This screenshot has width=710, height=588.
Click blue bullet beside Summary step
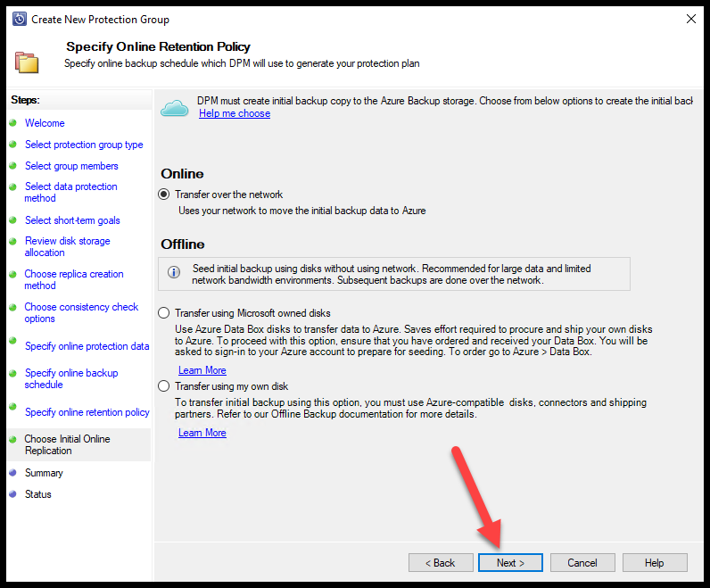point(12,473)
